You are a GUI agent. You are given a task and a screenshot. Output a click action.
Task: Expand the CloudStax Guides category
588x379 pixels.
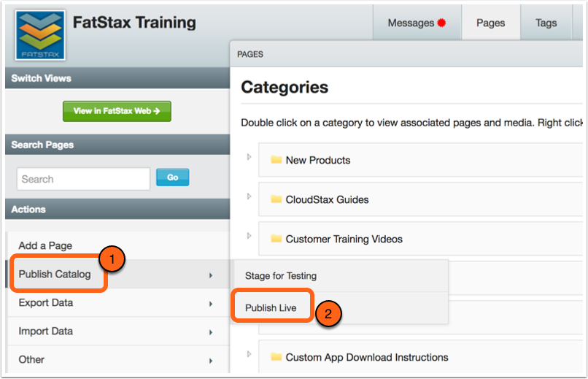point(249,196)
